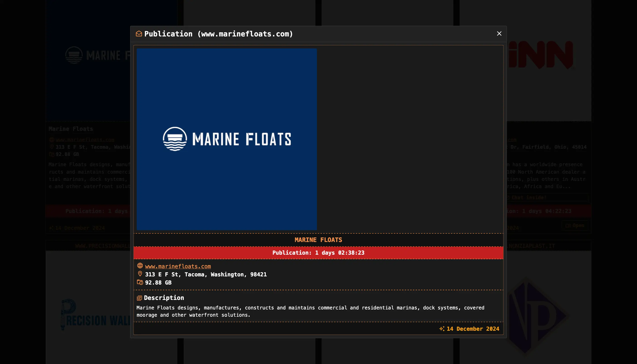Click the storage folder icon beside 92.88 GB
The width and height of the screenshot is (637, 364).
140,282
